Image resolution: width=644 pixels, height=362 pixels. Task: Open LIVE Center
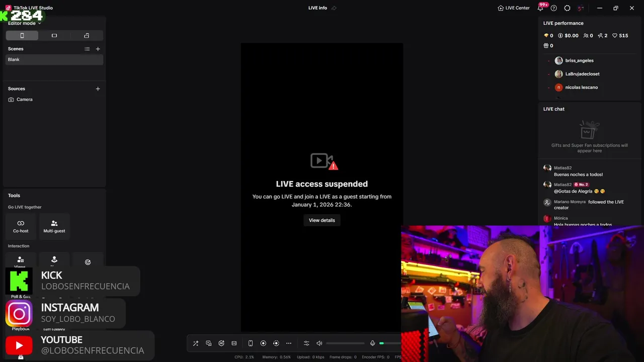pyautogui.click(x=514, y=8)
